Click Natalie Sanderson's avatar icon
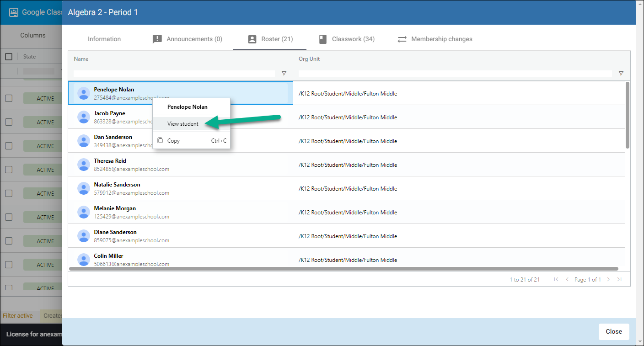Image resolution: width=644 pixels, height=346 pixels. point(83,188)
